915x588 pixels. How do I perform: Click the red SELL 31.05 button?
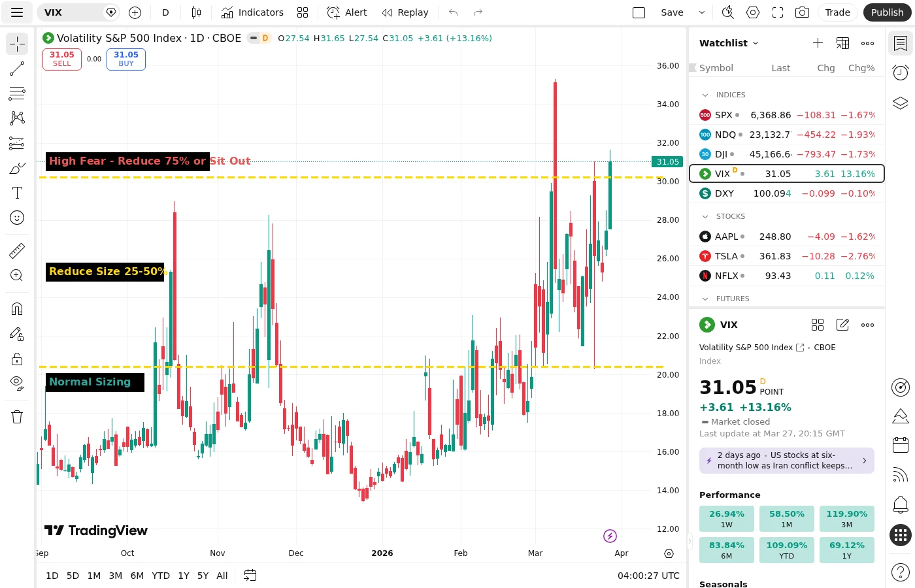(62, 59)
